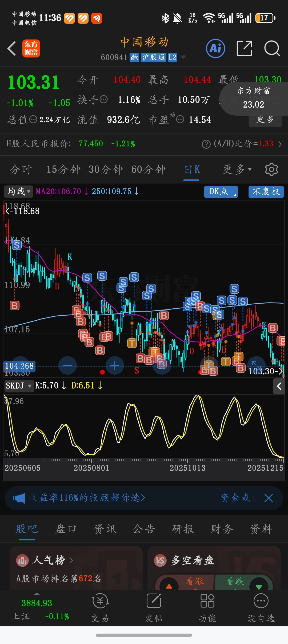Tap the 融 margin badge
The image size is (288, 644).
tap(134, 57)
